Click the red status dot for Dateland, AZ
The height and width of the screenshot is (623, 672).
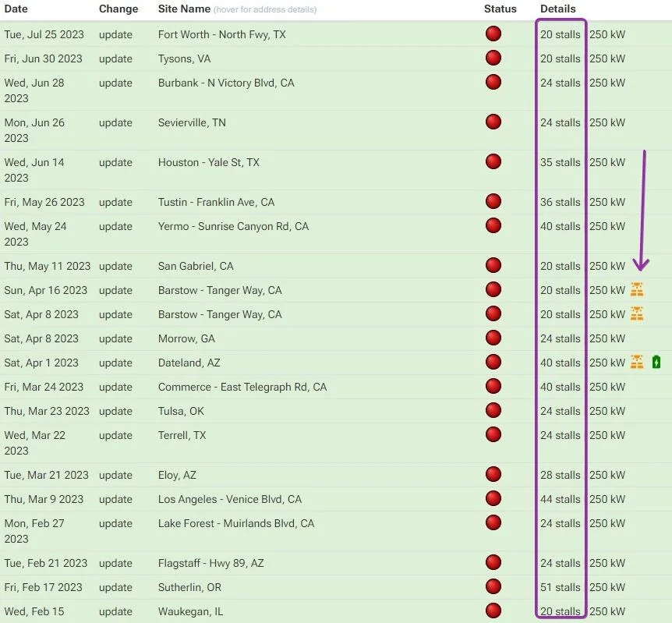point(493,362)
